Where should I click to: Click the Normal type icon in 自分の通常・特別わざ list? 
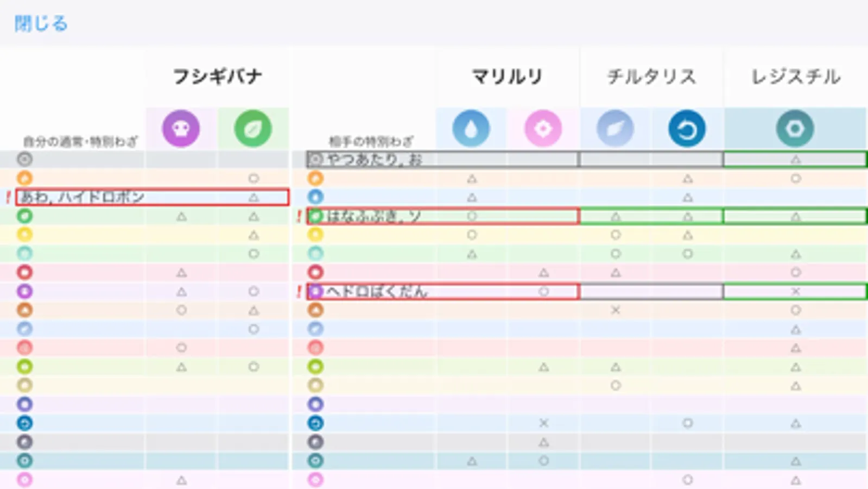coord(24,159)
